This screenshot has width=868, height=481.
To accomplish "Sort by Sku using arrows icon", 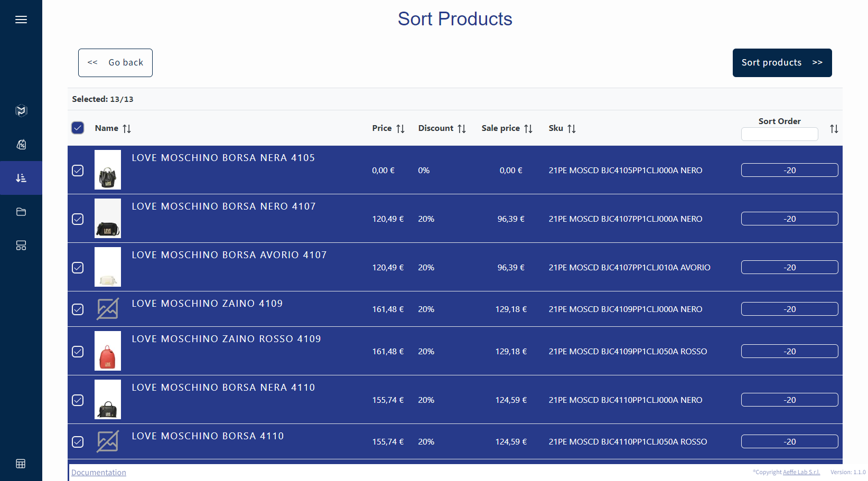I will (x=572, y=129).
